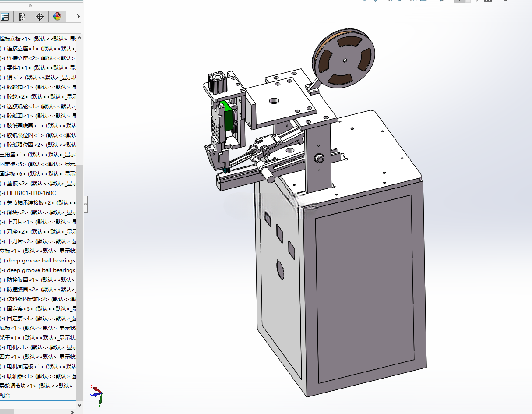Open the FeatureManager design tree tab
Image resolution: width=532 pixels, height=414 pixels.
click(5, 17)
